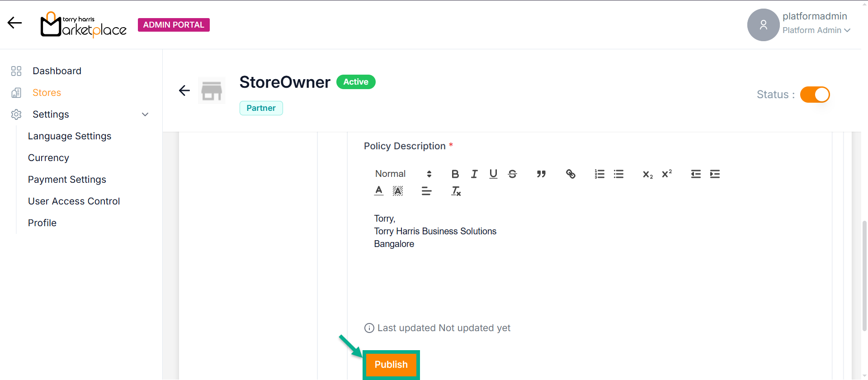Go to Payment Settings

tap(67, 180)
